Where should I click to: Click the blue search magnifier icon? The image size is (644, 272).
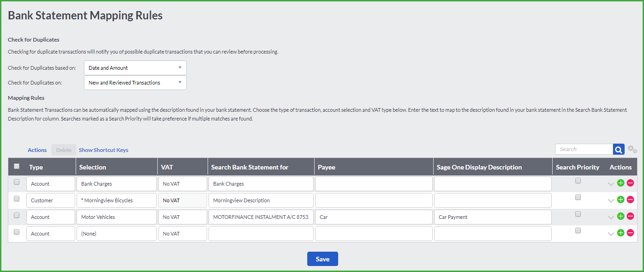[x=619, y=149]
